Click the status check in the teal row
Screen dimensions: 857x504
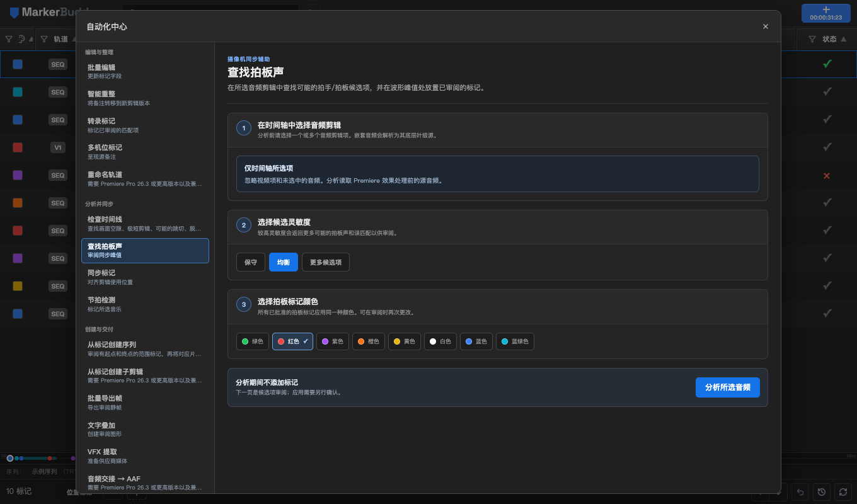click(827, 91)
